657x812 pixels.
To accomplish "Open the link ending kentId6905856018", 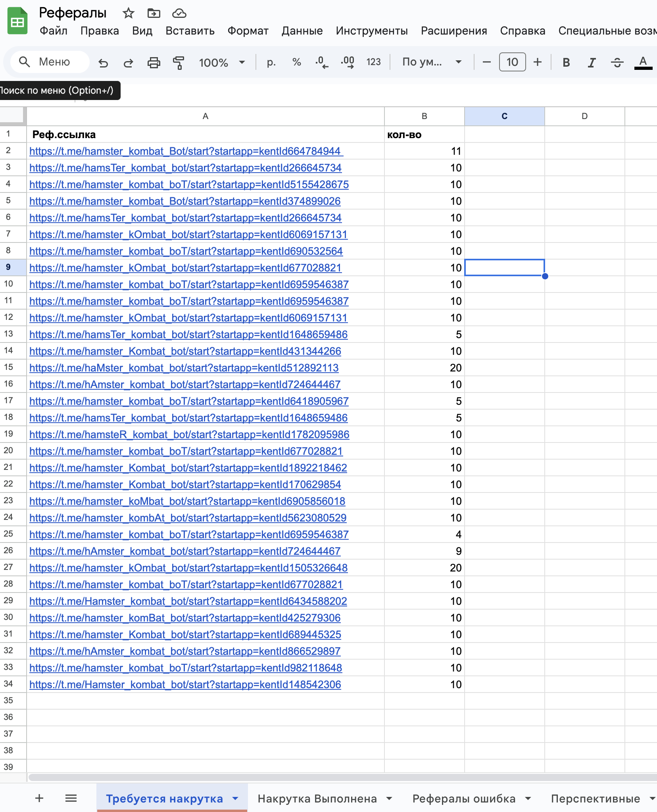I will click(x=187, y=501).
